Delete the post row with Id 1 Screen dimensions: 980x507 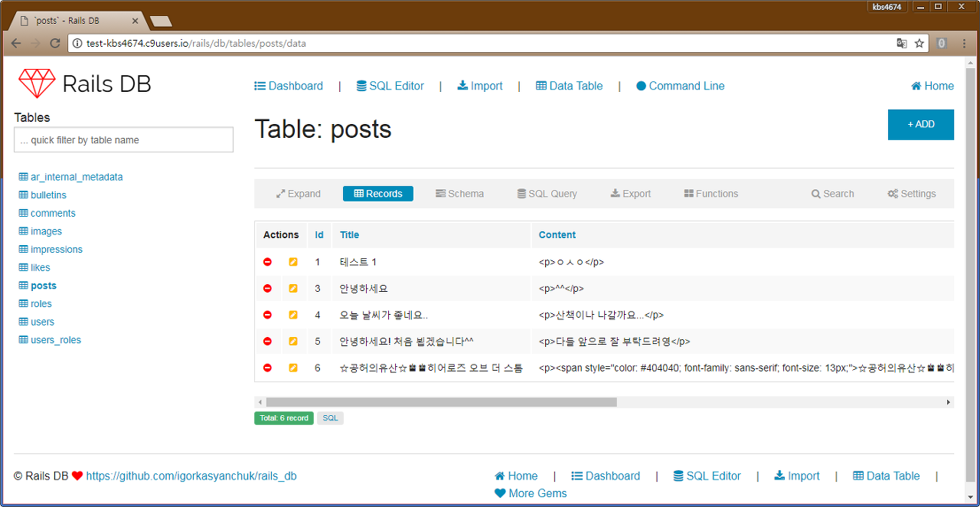pyautogui.click(x=267, y=262)
